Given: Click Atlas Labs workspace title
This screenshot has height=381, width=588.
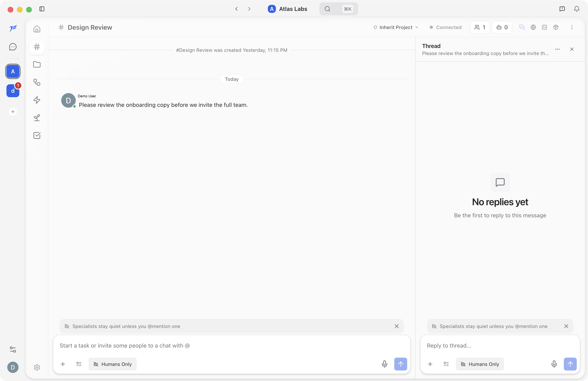Looking at the screenshot, I should [x=293, y=9].
